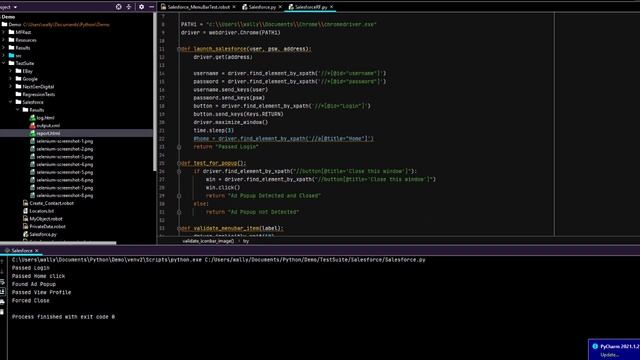This screenshot has width=640, height=360.
Task: Expand the MFRest folder
Action: pyautogui.click(x=4, y=32)
